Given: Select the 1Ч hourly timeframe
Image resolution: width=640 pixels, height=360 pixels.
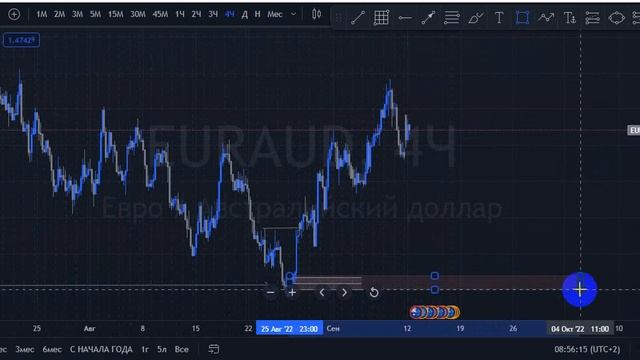Looking at the screenshot, I should pos(180,15).
